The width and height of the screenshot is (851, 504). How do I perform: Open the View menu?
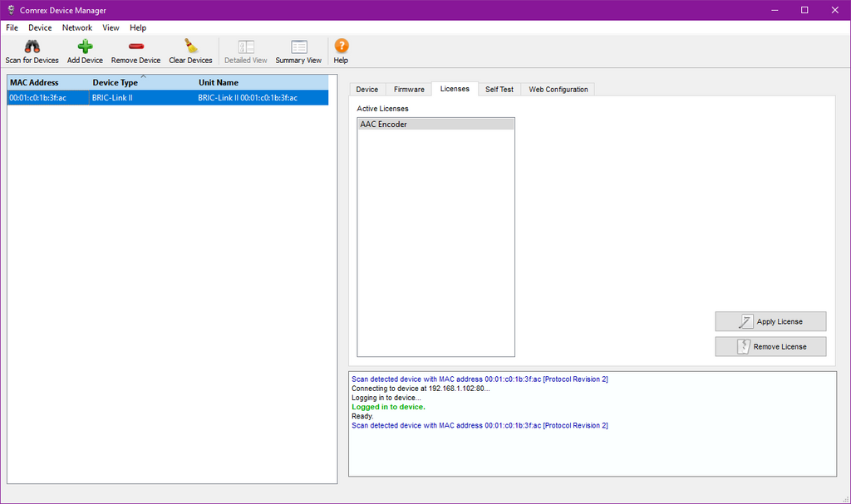click(x=111, y=27)
